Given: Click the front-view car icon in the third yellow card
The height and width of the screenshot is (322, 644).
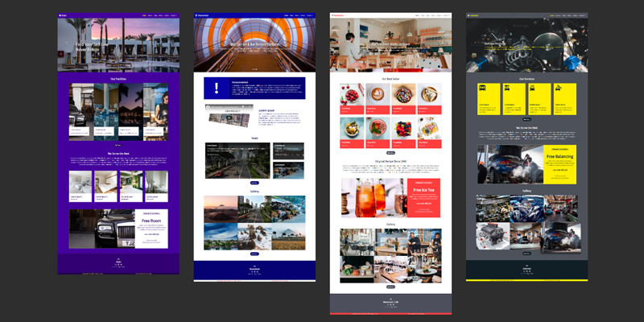Looking at the screenshot, I should click(532, 88).
